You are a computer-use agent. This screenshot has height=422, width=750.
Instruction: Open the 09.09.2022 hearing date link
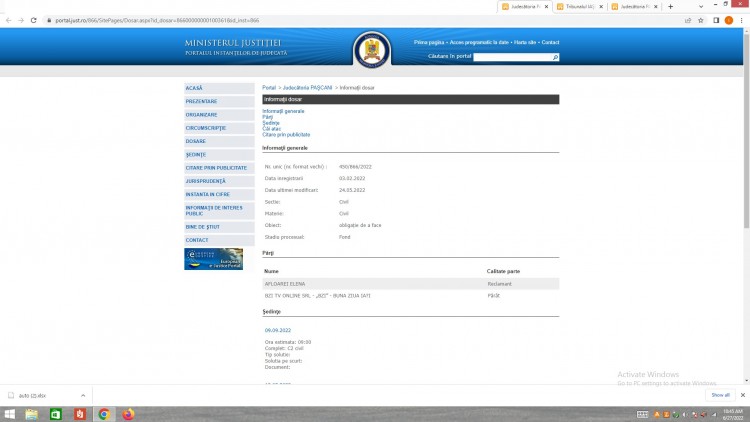click(276, 329)
